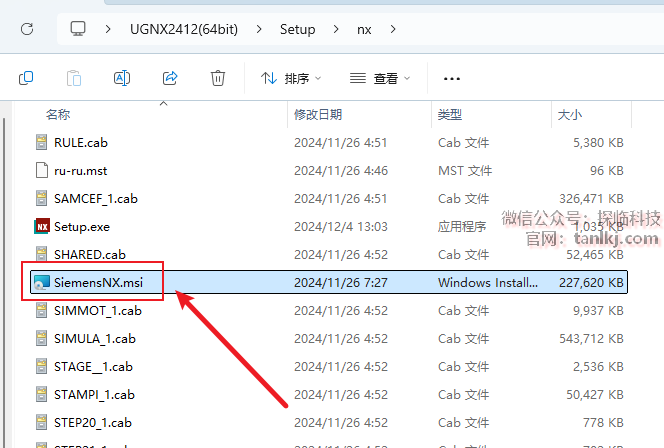The image size is (664, 448).
Task: Open the See more ellipsis menu
Action: click(451, 79)
